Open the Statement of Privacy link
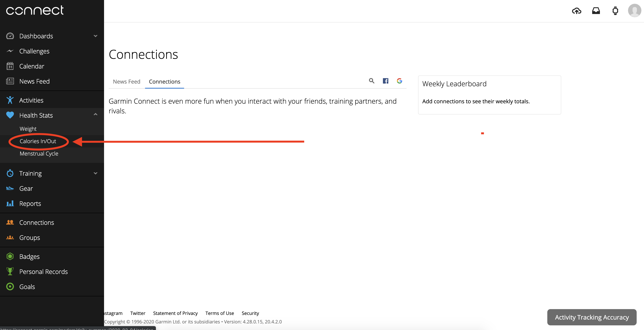Screen dimensions: 644x330 click(175, 313)
